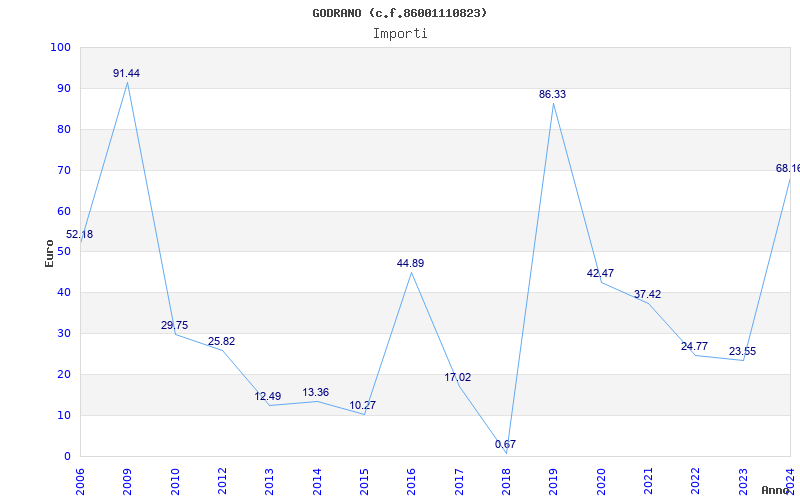
Task: Click the x-axis year 2021
Action: click(x=648, y=482)
